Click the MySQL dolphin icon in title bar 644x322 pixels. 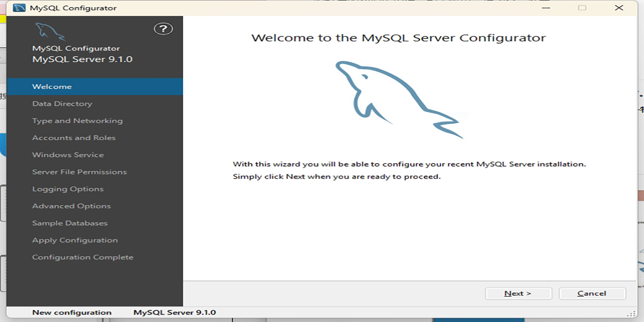click(19, 8)
